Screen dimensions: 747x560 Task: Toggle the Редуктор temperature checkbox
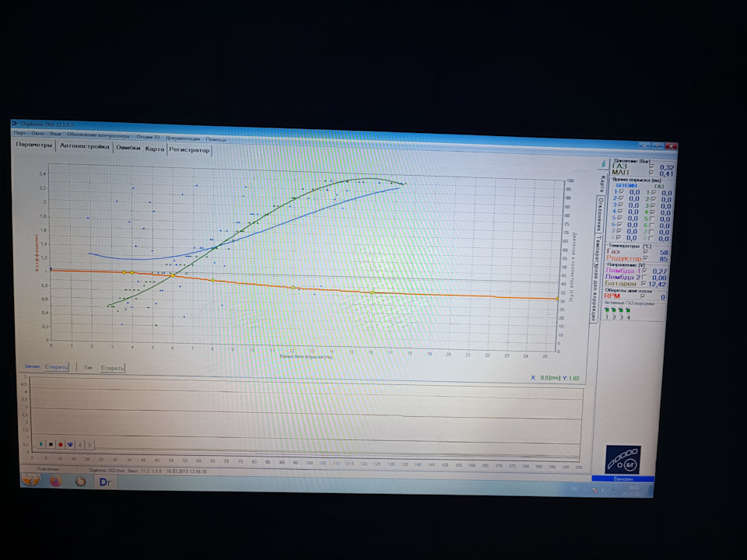pyautogui.click(x=645, y=258)
